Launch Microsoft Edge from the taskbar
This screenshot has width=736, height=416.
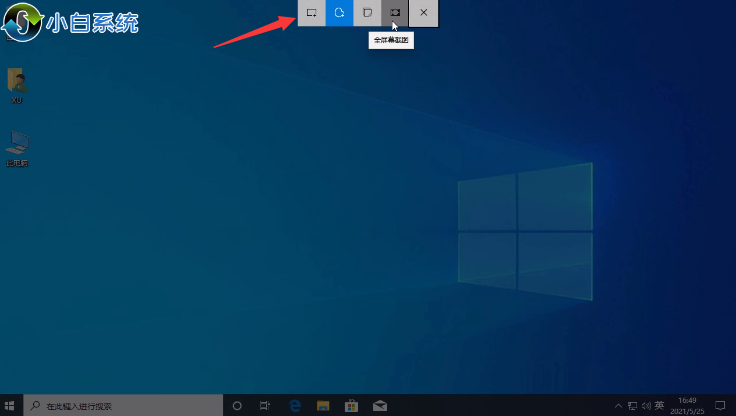(295, 406)
